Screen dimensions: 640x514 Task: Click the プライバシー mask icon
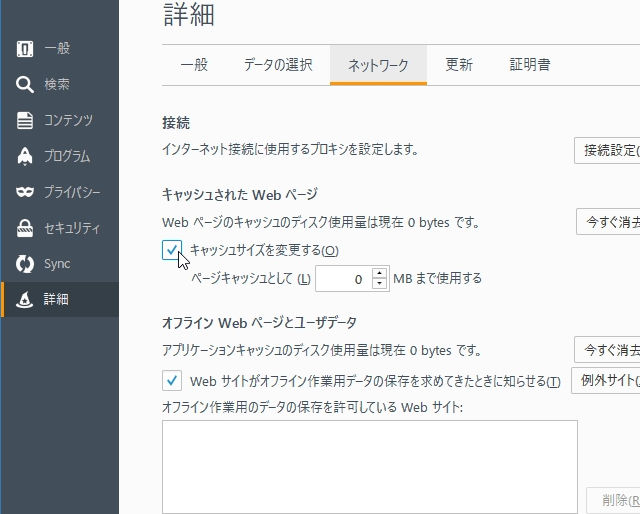pos(25,192)
